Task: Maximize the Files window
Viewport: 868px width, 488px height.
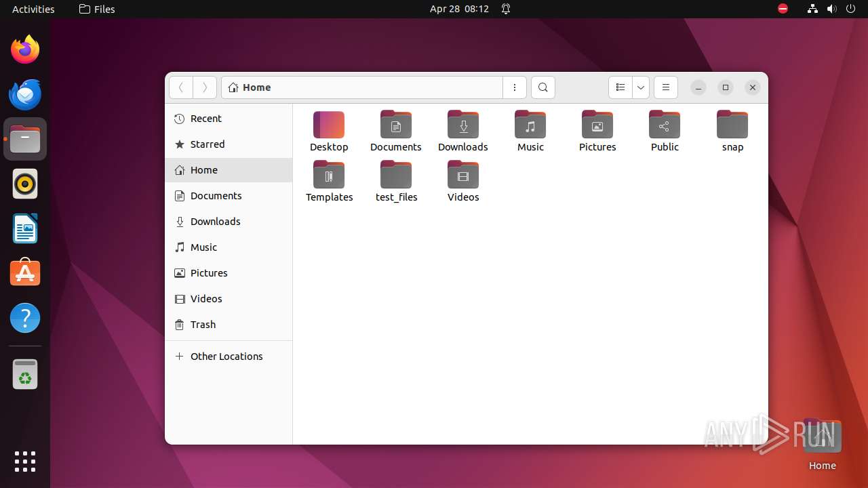Action: pyautogui.click(x=726, y=87)
